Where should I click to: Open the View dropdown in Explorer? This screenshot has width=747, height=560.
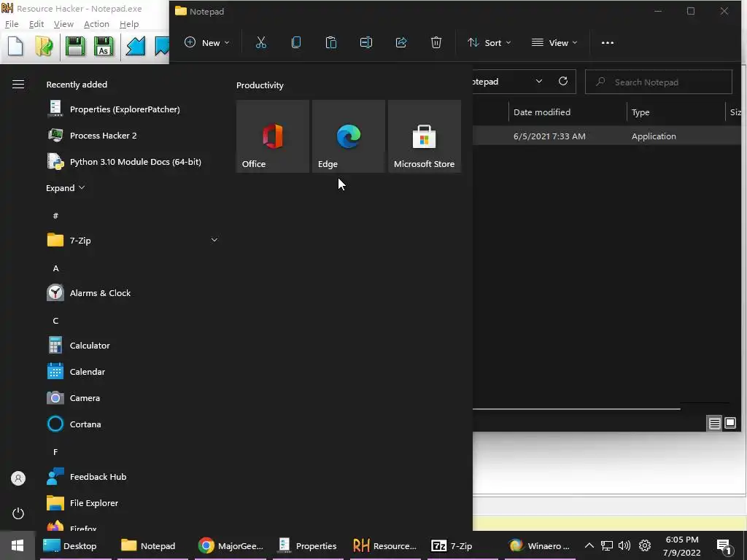[554, 42]
